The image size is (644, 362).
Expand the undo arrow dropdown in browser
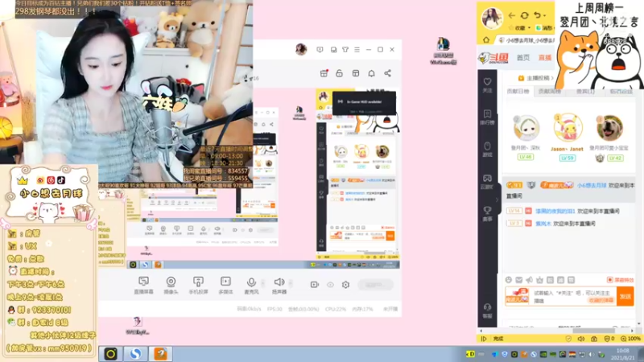(545, 15)
